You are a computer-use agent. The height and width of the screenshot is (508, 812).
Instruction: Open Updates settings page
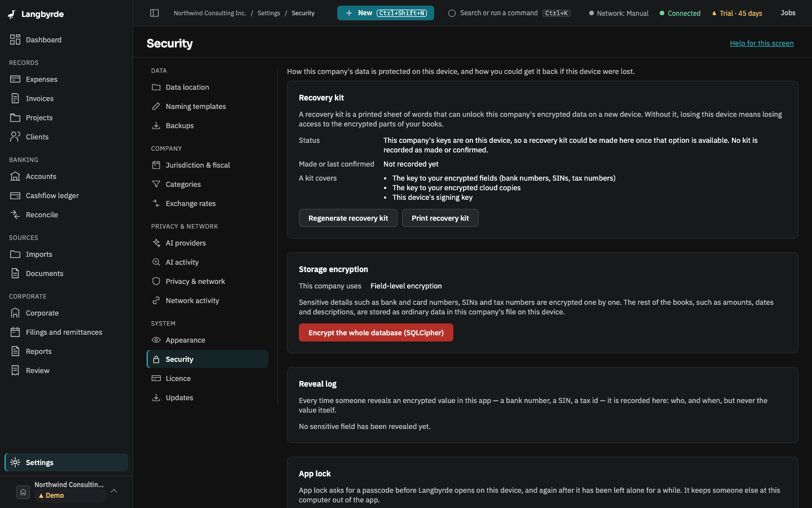(x=208, y=397)
